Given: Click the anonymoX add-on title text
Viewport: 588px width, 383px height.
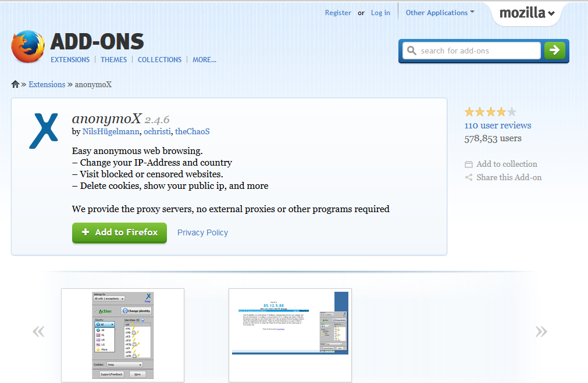Looking at the screenshot, I should 106,119.
